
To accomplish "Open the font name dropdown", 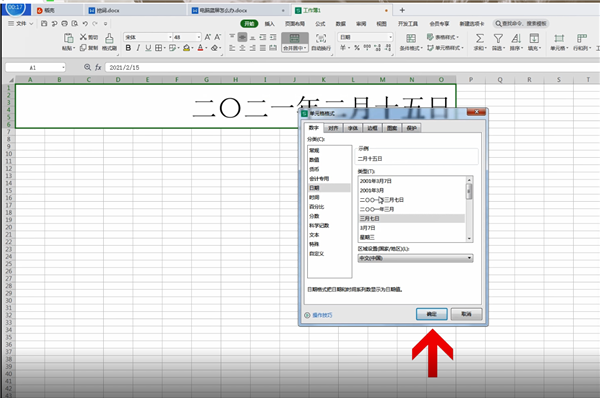I will tap(170, 37).
